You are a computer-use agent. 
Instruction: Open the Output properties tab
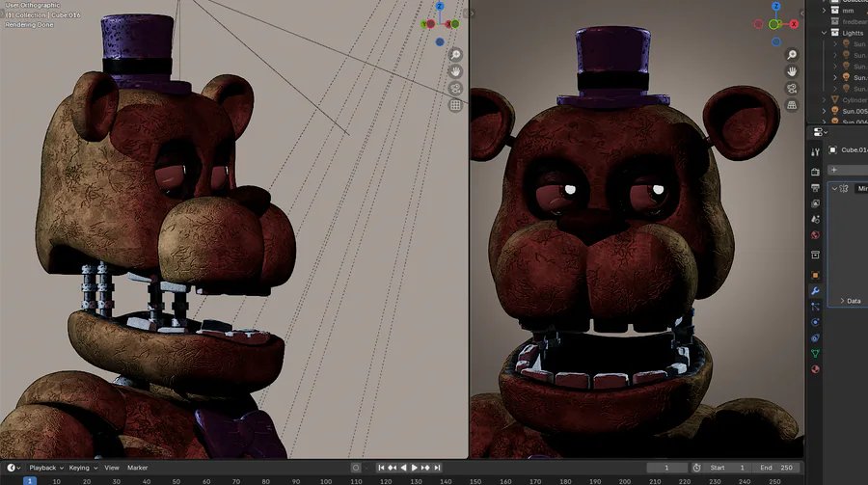pos(815,188)
